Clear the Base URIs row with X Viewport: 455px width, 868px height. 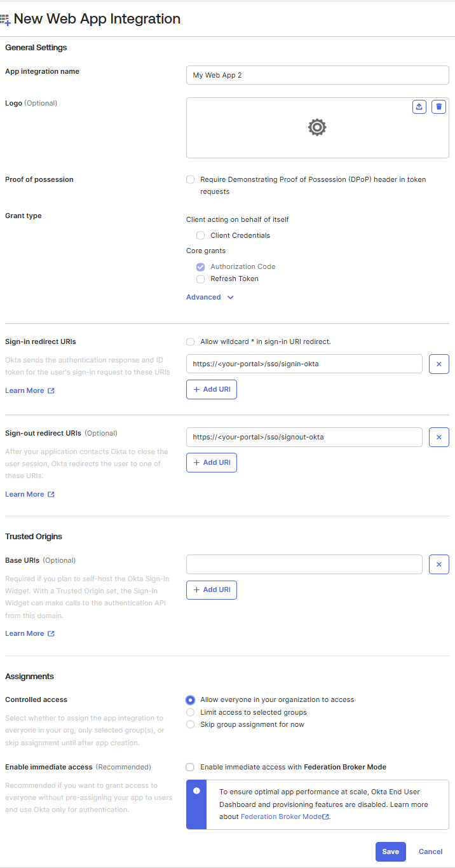[438, 565]
